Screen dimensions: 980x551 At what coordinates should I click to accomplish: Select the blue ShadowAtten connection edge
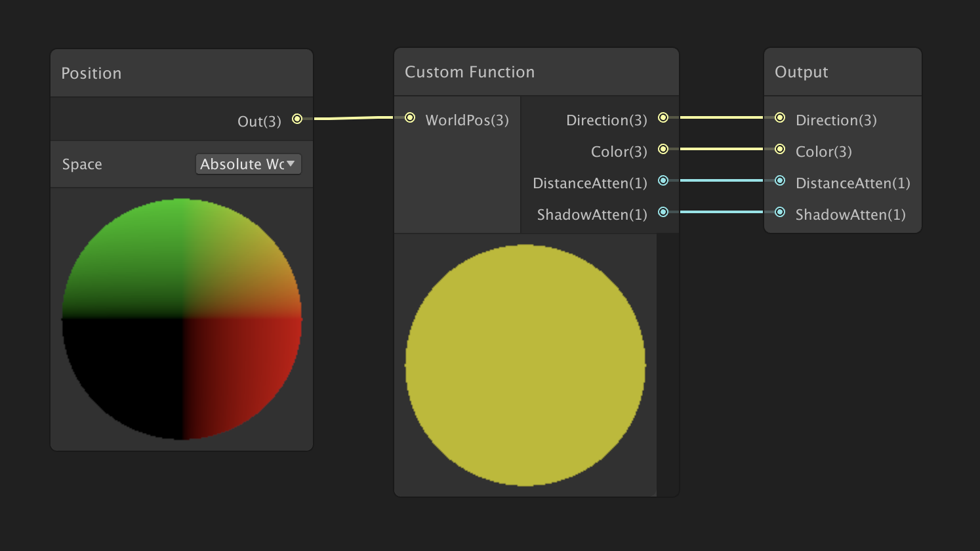tap(722, 212)
